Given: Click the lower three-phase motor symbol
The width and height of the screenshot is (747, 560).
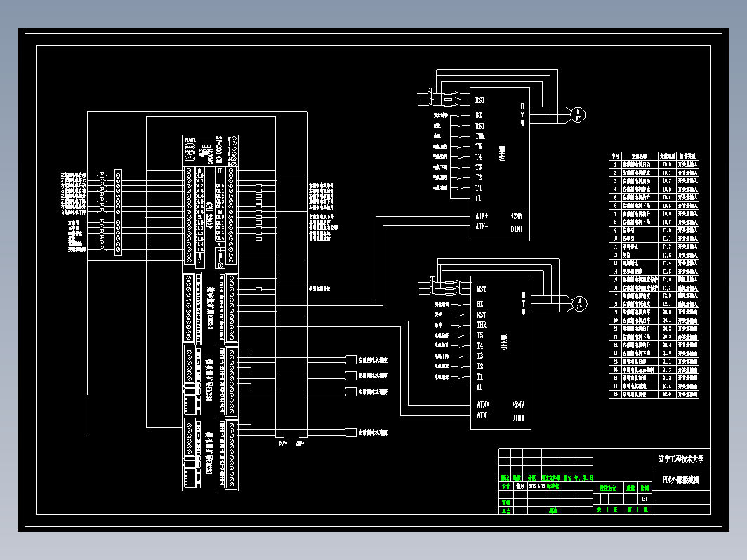Looking at the screenshot, I should pyautogui.click(x=579, y=304).
